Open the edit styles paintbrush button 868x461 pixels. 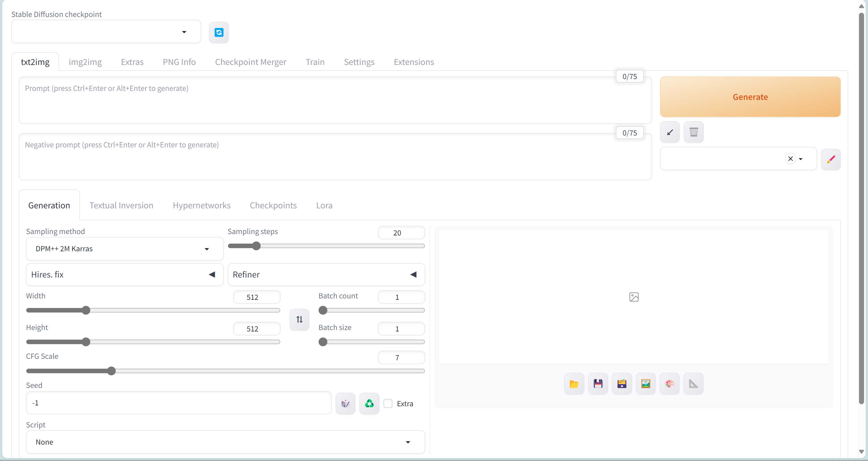point(831,159)
